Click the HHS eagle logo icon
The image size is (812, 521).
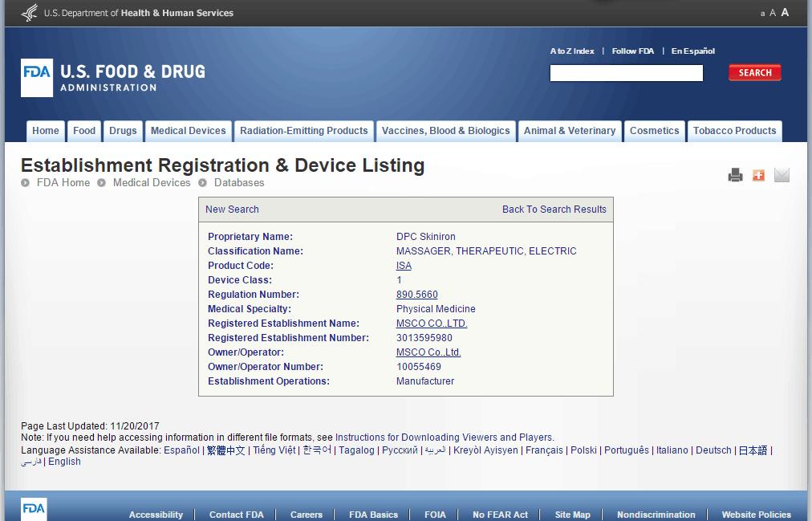(x=30, y=13)
